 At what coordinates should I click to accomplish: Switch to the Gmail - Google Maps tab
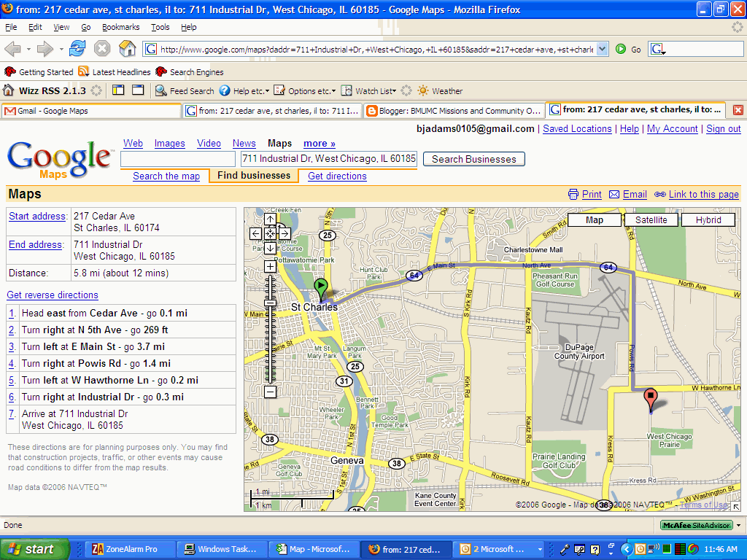(x=91, y=111)
